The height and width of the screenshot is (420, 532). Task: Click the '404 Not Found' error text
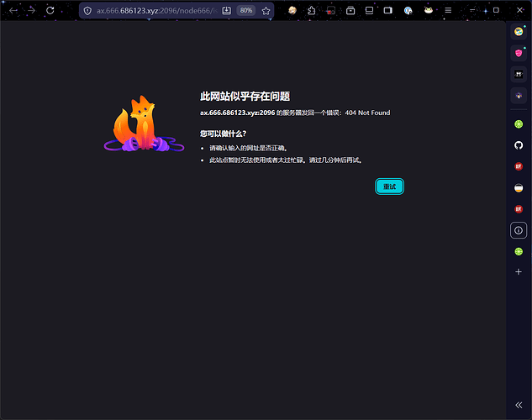tap(367, 113)
